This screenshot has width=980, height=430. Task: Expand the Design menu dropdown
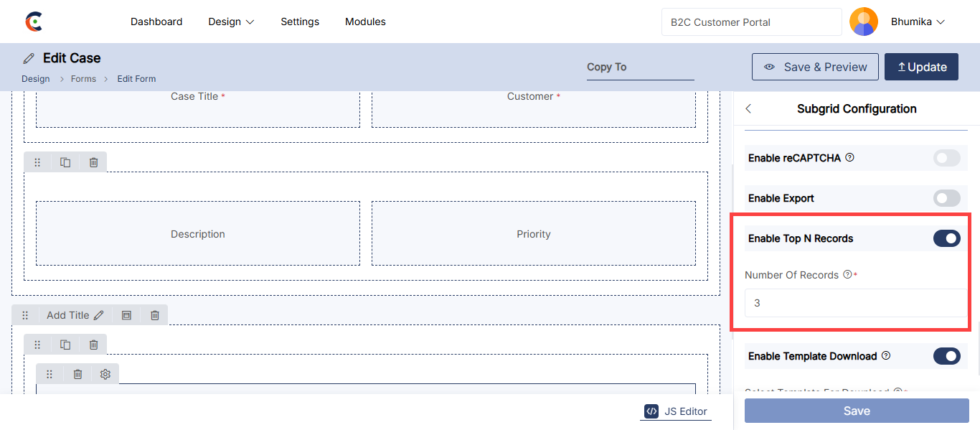coord(231,22)
